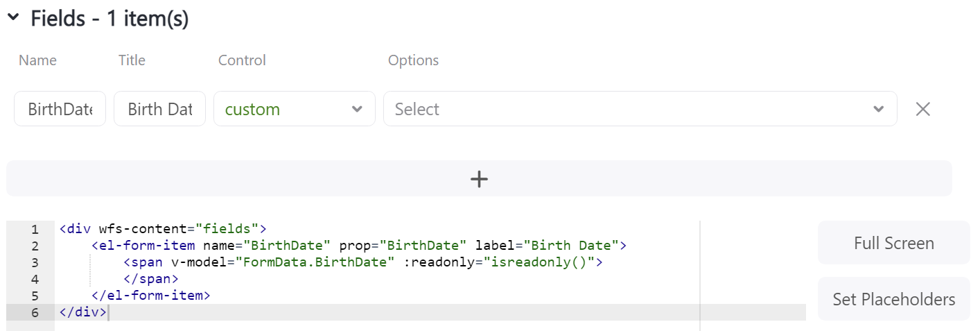Click the Title column header

[132, 60]
